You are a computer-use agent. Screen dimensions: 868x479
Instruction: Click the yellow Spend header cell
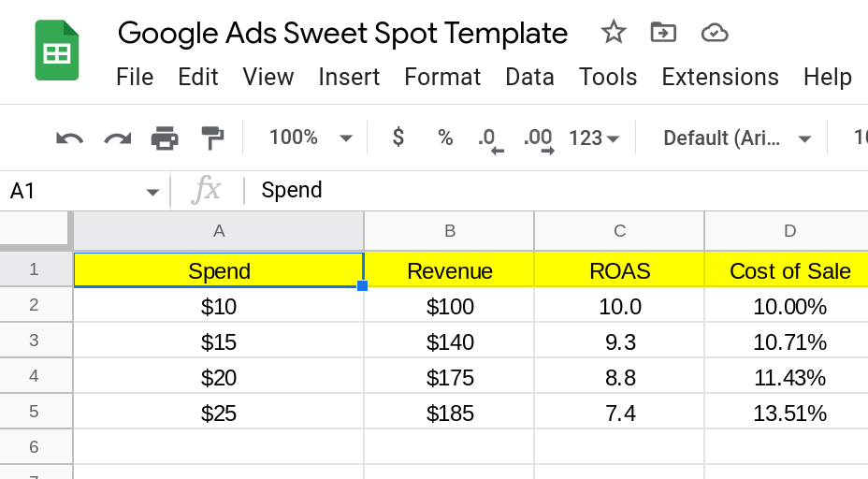pos(219,270)
